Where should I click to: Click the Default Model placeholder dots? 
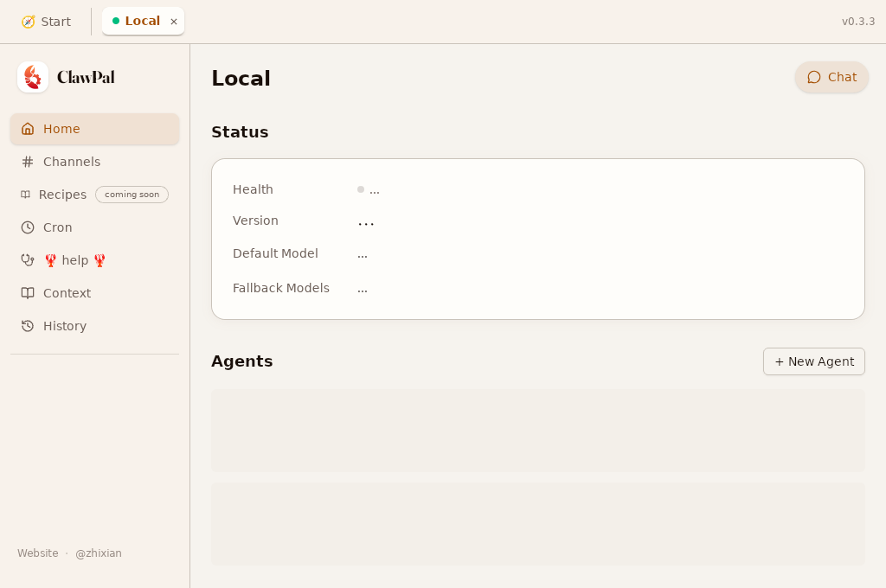(x=363, y=256)
